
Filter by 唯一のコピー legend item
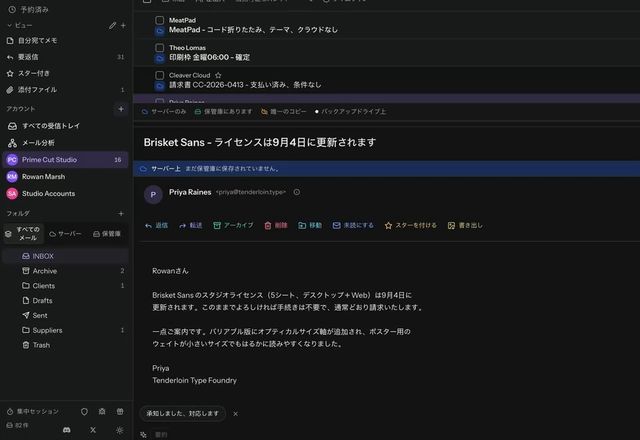click(x=284, y=111)
